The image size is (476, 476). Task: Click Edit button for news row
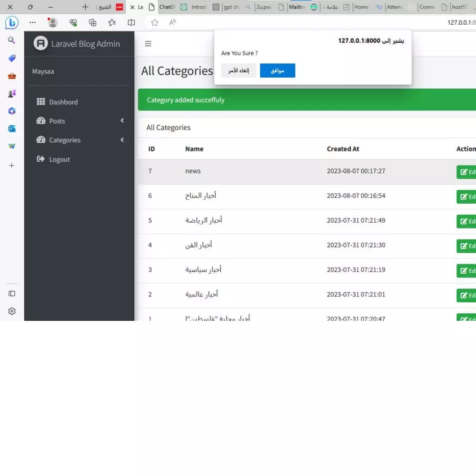tap(466, 172)
